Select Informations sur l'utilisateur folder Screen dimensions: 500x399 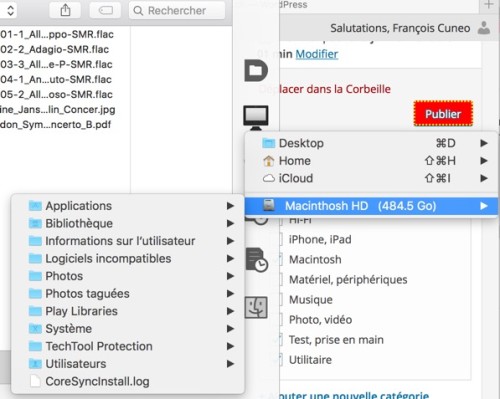[128, 241]
